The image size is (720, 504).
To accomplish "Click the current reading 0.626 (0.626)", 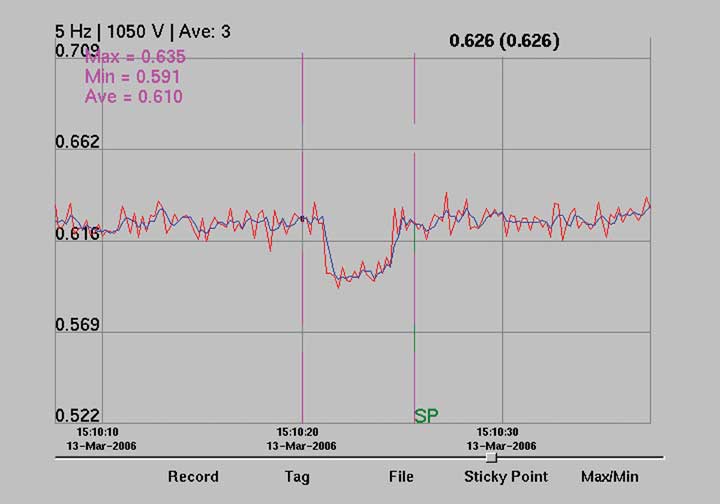I will point(504,41).
